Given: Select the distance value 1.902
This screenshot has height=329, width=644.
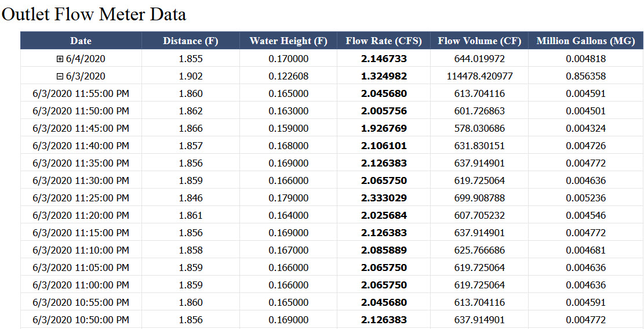Looking at the screenshot, I should coord(190,76).
